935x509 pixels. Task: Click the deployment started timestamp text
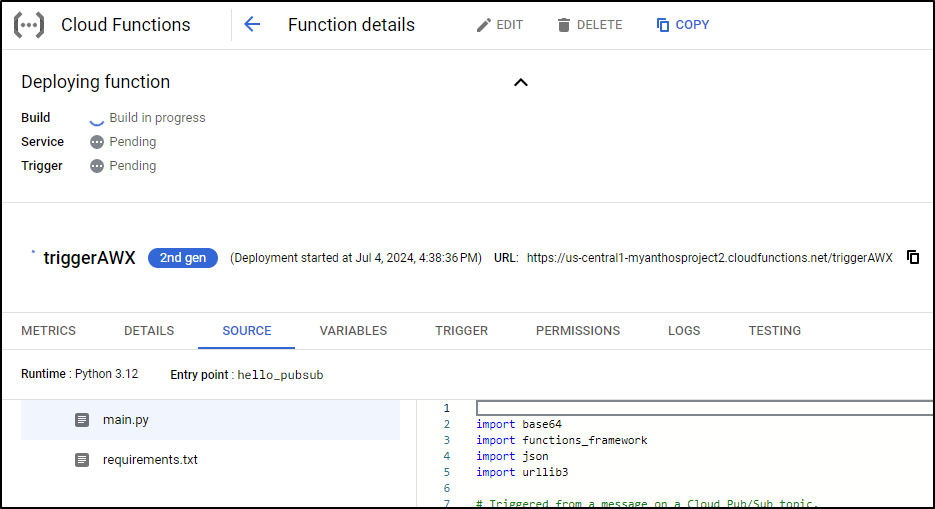point(356,258)
